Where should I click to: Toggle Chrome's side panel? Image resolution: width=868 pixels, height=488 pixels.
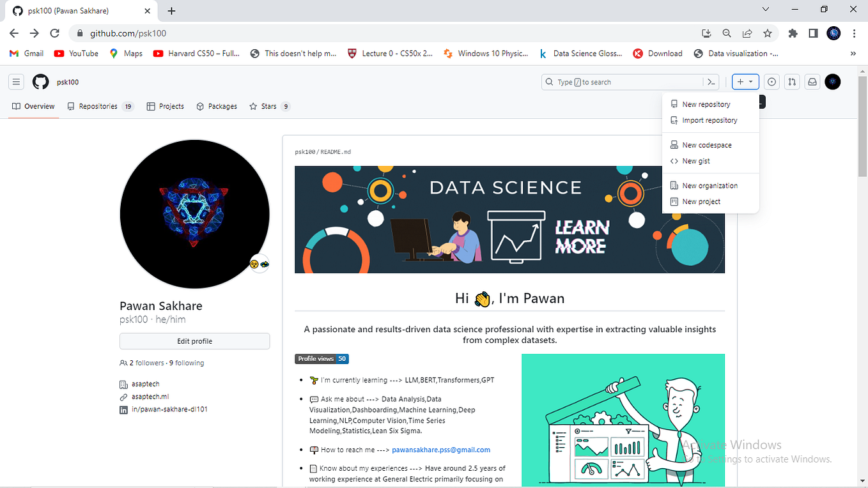point(812,33)
